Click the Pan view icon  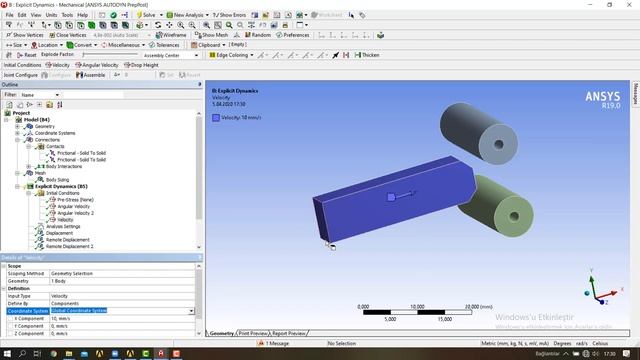point(169,25)
